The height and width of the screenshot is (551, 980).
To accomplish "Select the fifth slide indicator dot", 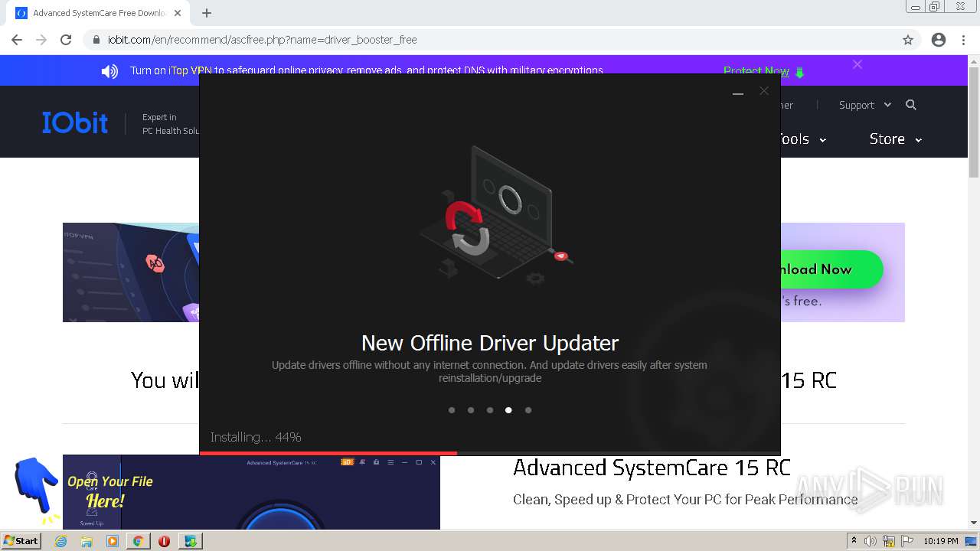I will pos(528,410).
